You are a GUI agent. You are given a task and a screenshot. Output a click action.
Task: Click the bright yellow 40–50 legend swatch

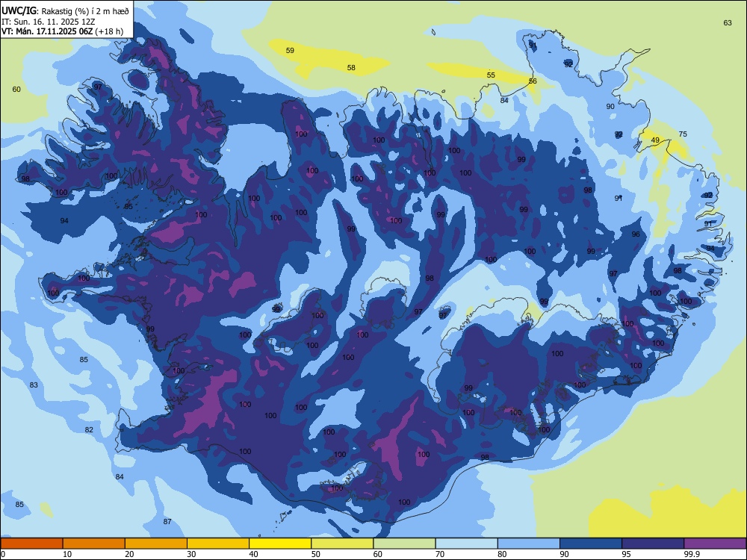(280, 544)
